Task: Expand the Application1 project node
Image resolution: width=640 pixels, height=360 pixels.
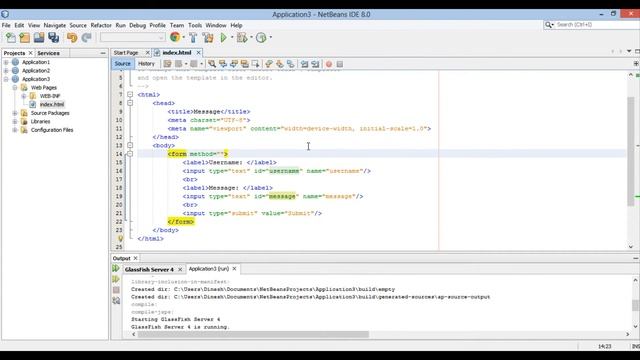Action: tap(6, 62)
